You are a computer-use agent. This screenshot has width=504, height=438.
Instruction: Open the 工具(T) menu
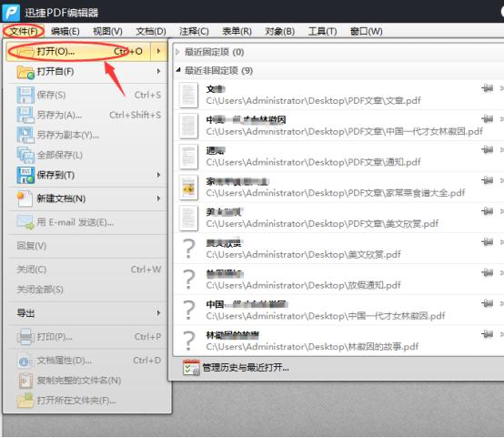[x=322, y=31]
